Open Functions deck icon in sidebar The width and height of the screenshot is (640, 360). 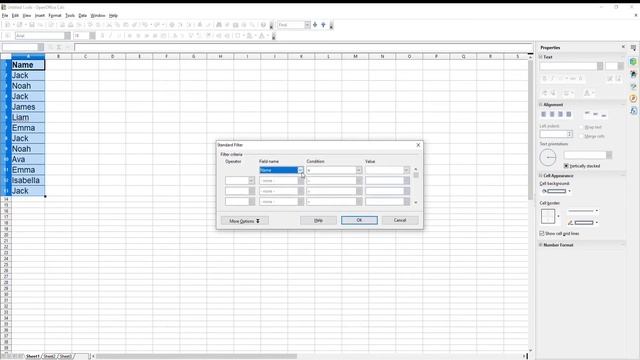point(633,111)
